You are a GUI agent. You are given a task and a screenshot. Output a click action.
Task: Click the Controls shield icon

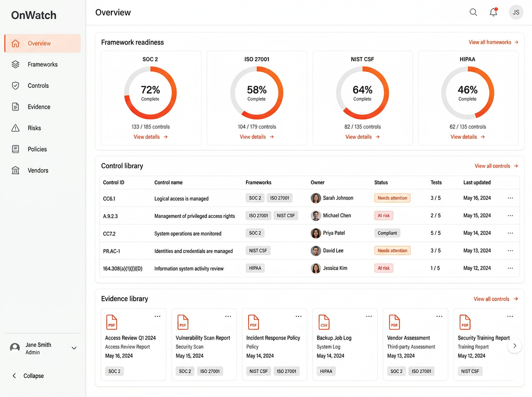(x=16, y=86)
